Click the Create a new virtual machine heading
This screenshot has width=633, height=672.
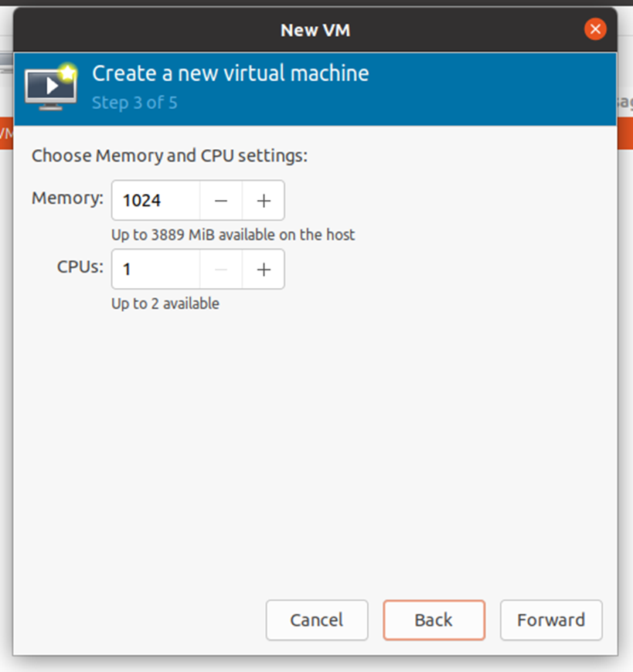point(230,73)
